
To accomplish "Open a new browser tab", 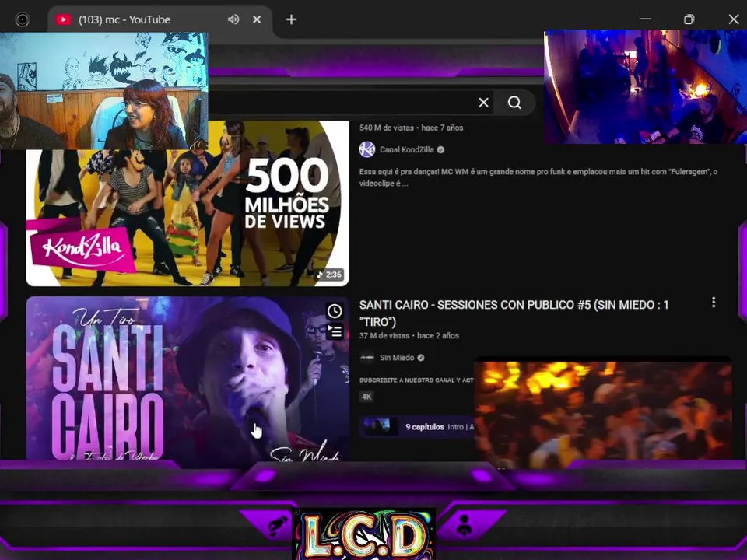I will coord(291,19).
